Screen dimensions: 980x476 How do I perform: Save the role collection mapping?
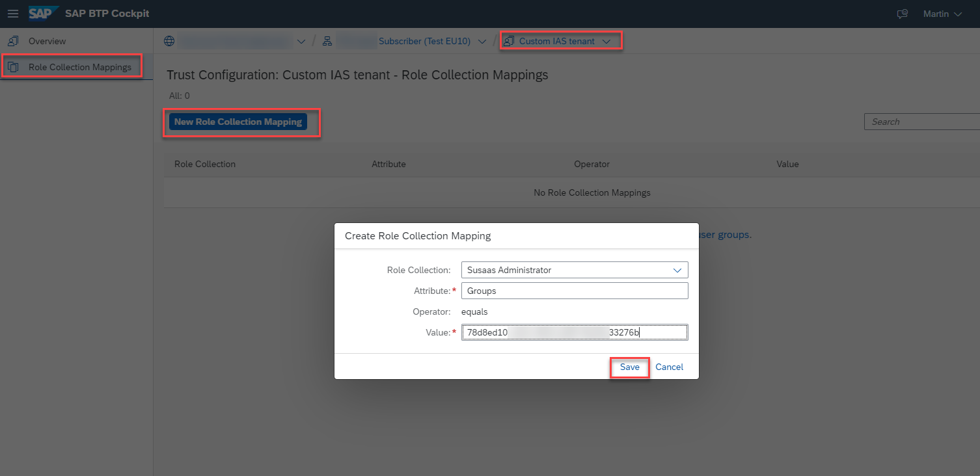click(630, 367)
